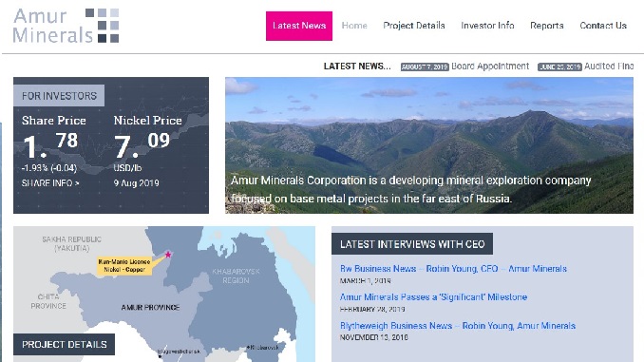Click the mountain landscape banner image
Image resolution: width=644 pixels, height=362 pixels.
(x=428, y=145)
